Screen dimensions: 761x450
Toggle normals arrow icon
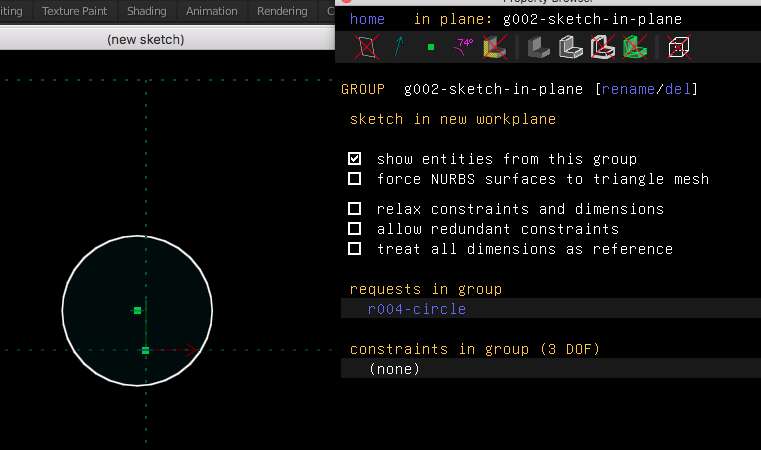click(x=399, y=47)
